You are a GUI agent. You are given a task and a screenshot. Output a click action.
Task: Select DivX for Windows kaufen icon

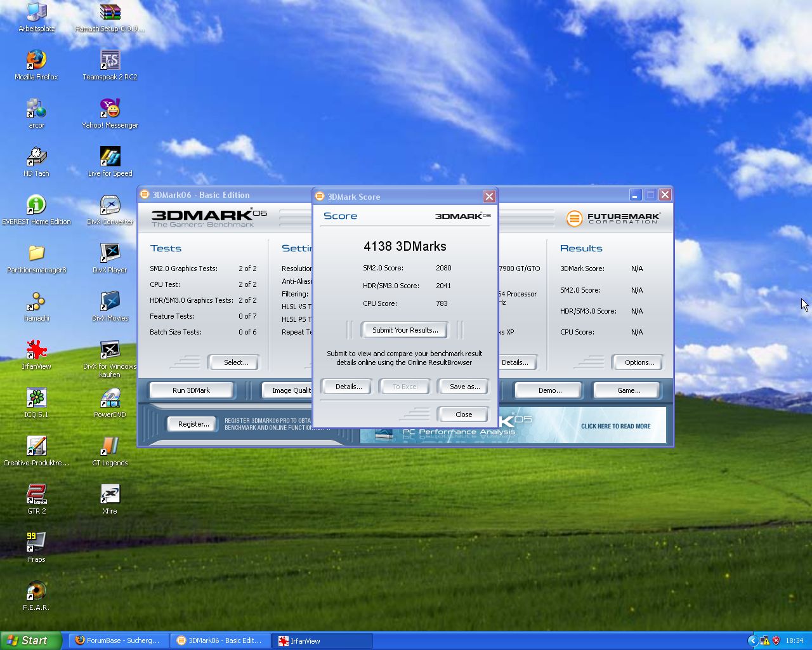[x=110, y=359]
